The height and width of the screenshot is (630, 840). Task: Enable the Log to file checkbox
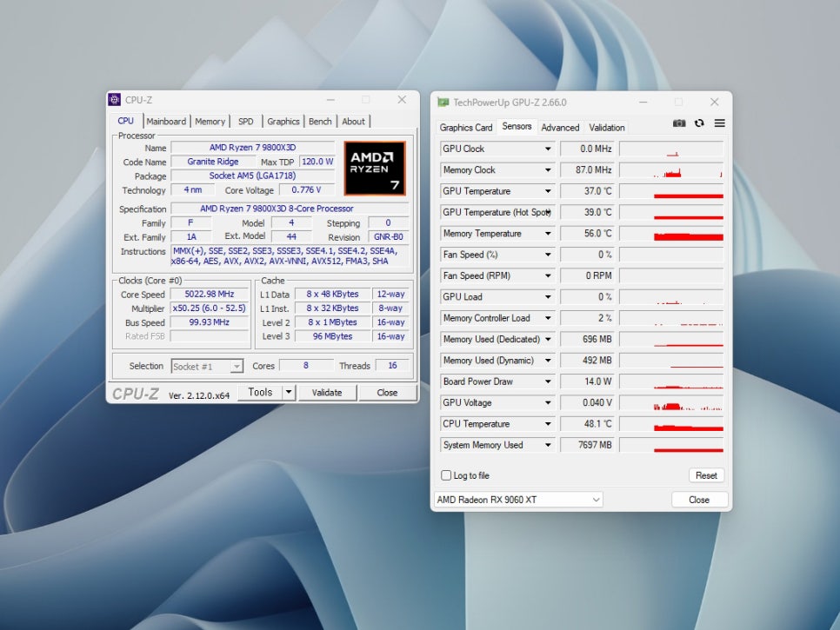[x=446, y=475]
